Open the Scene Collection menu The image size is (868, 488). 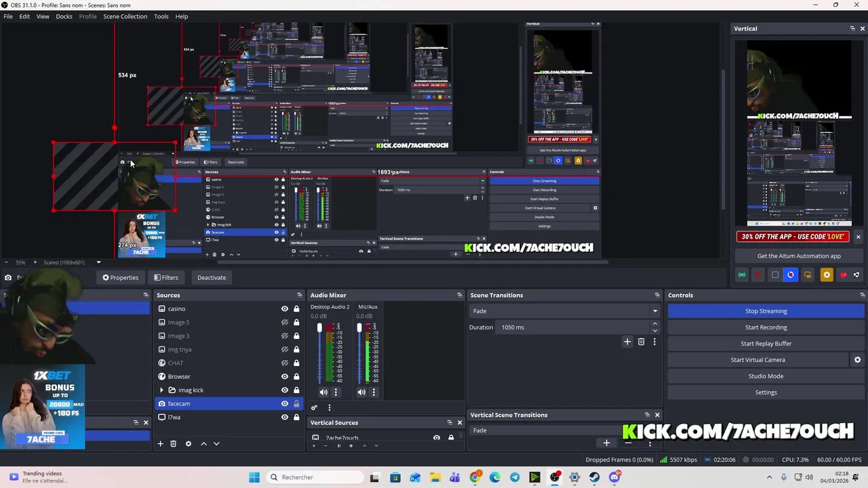pos(125,16)
